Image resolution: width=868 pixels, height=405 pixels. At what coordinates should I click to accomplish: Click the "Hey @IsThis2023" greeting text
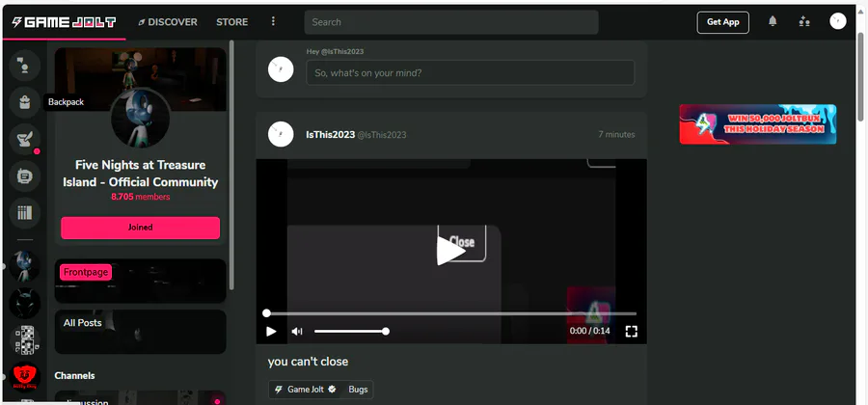pos(335,51)
